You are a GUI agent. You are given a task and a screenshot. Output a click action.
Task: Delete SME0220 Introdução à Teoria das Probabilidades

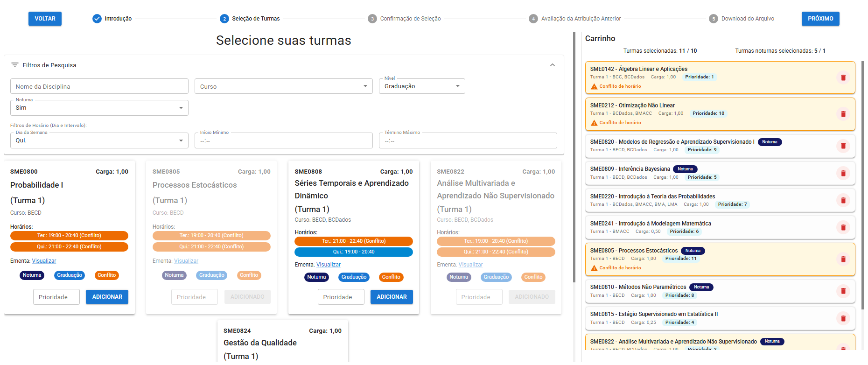[843, 200]
